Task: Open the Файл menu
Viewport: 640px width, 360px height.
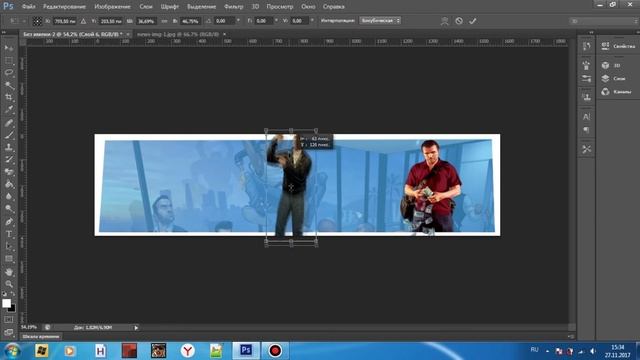Action: 28,7
